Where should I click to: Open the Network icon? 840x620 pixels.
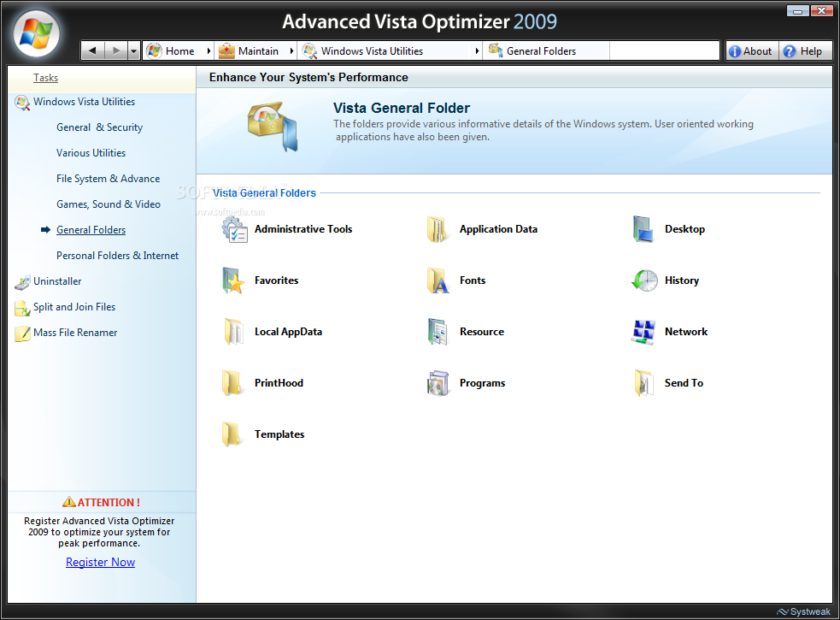(x=643, y=332)
